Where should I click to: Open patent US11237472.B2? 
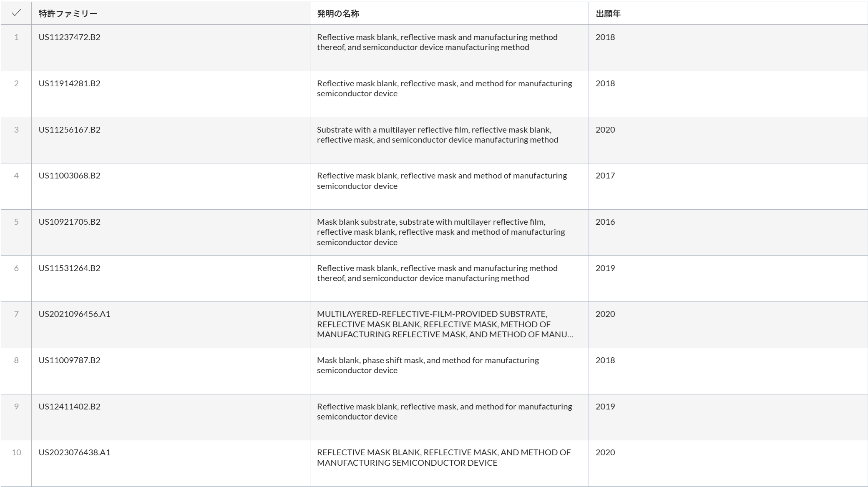[70, 37]
